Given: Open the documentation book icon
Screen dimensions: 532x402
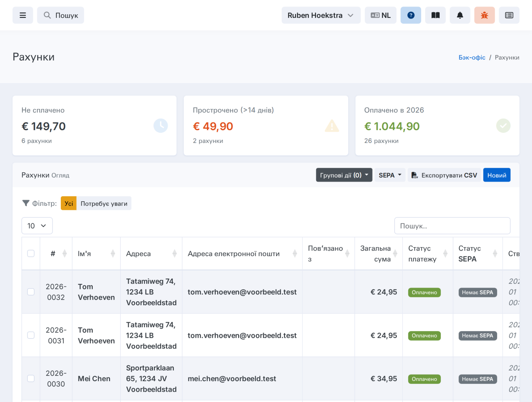Looking at the screenshot, I should click(x=435, y=15).
